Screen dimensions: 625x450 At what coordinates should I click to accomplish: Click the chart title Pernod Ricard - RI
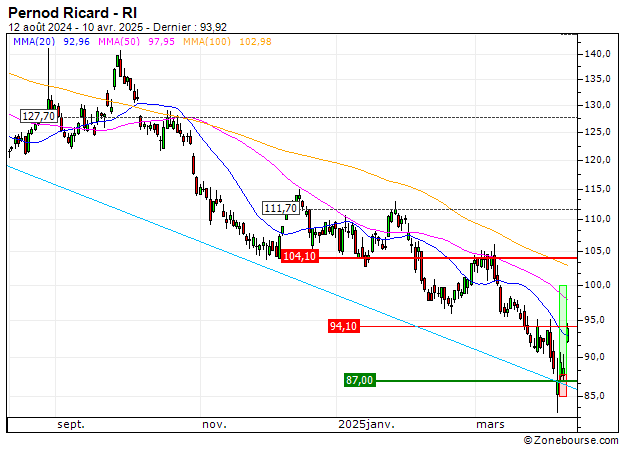point(73,13)
